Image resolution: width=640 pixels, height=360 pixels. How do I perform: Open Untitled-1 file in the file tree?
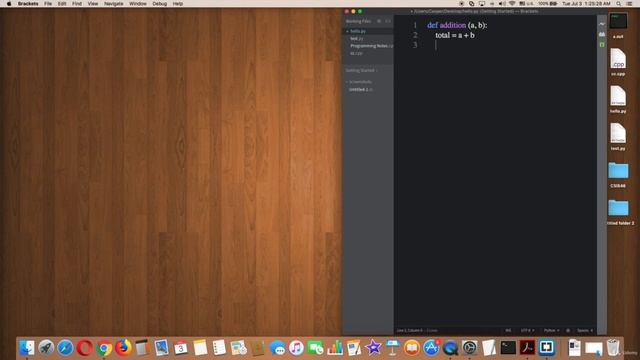[361, 89]
